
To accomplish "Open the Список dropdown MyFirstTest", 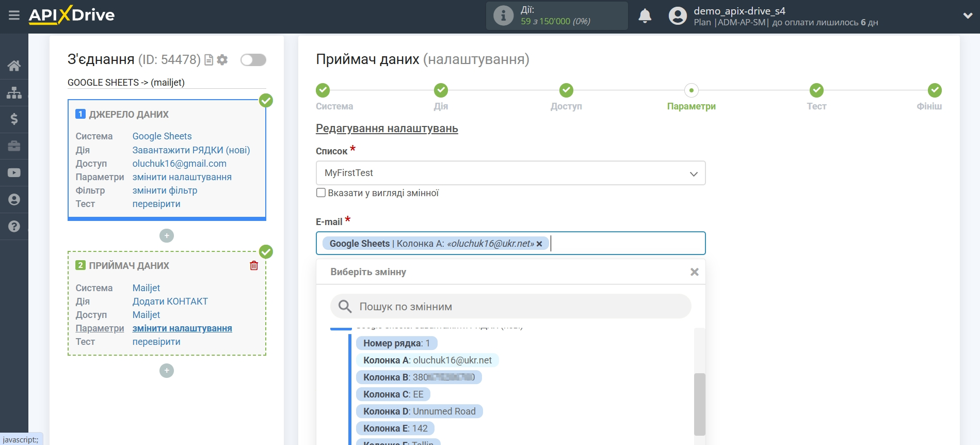I will [x=510, y=173].
